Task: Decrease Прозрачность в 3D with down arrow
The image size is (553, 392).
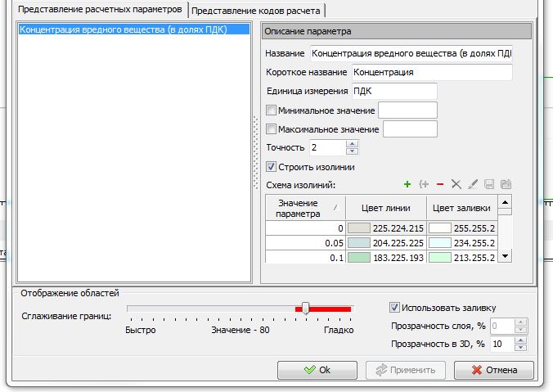Action: coord(521,347)
